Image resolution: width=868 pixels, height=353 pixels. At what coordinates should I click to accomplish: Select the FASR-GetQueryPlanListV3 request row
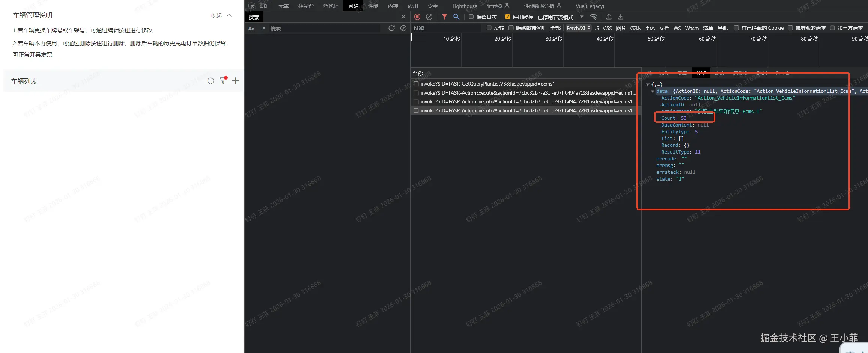click(x=526, y=84)
